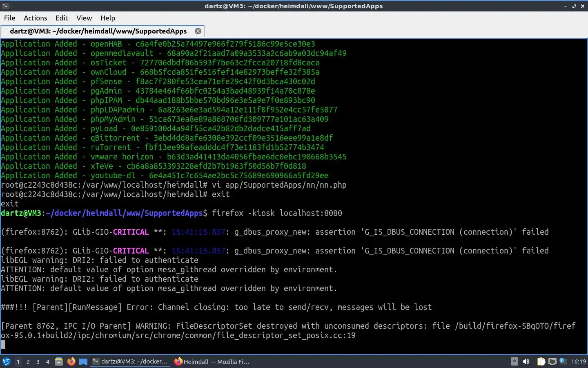Open the Actions menu
The image size is (588, 368).
35,18
